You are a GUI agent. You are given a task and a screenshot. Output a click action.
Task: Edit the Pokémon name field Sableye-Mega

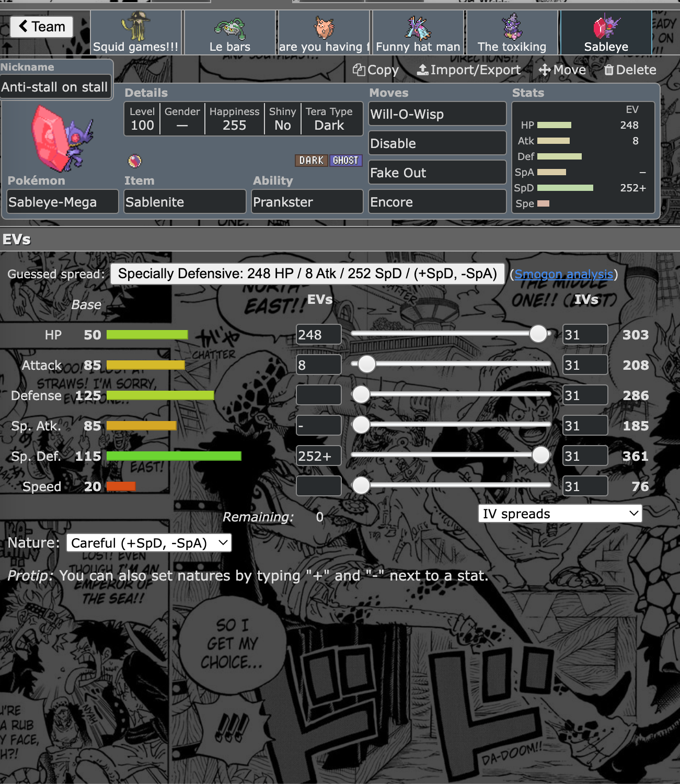[62, 202]
